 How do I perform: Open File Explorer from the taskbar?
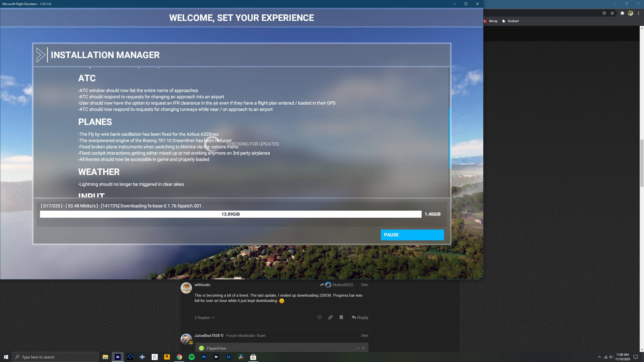tap(105, 357)
